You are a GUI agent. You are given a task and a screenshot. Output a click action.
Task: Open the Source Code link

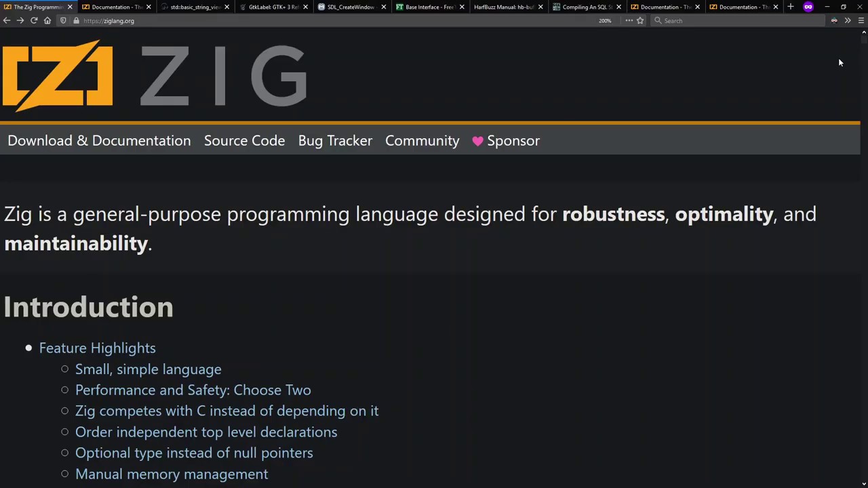244,141
